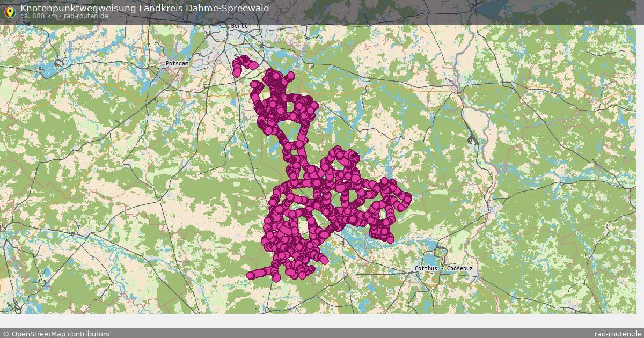This screenshot has width=644, height=338.
Task: Click the westernmost marker on southwest route tail
Action: [x=250, y=275]
